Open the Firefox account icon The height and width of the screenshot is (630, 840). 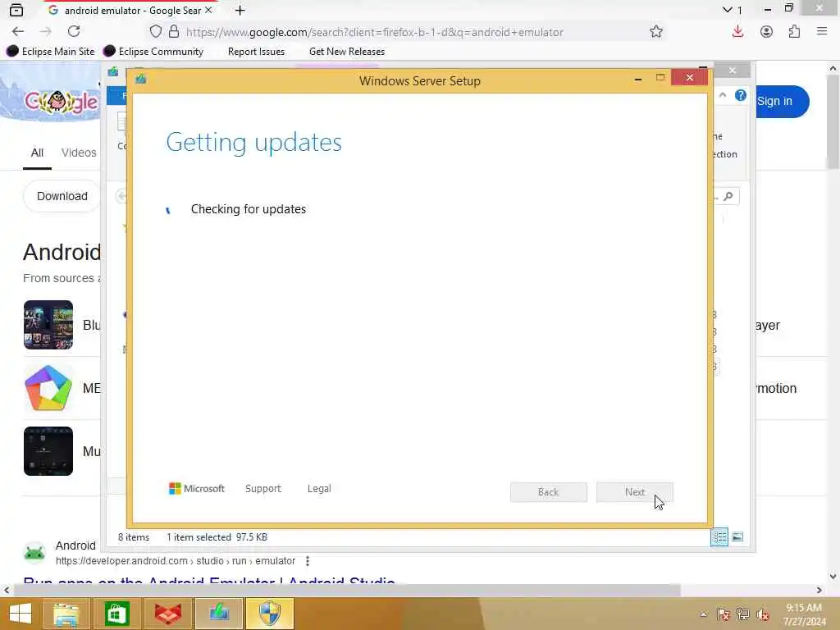coord(766,32)
